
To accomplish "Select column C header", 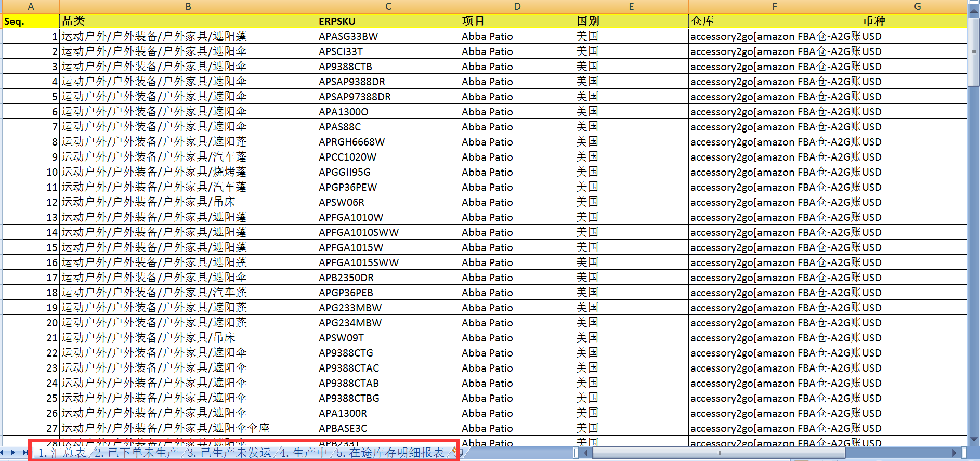I will pos(388,6).
